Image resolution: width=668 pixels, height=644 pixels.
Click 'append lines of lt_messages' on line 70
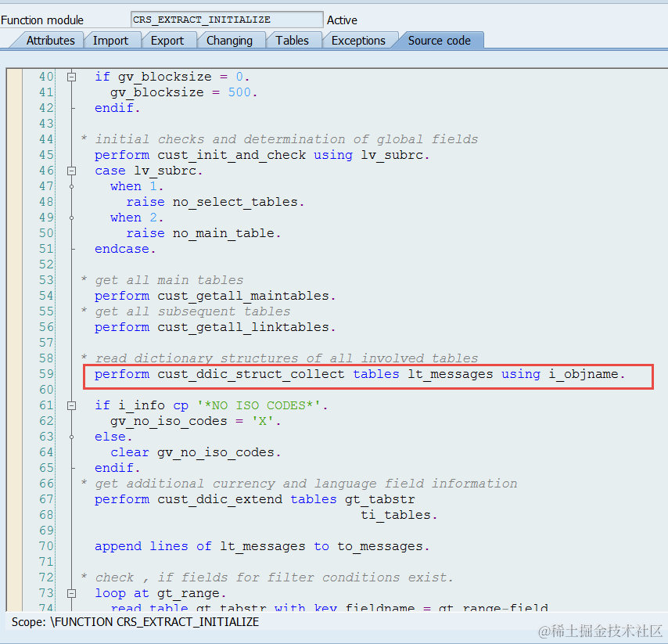[x=199, y=546]
